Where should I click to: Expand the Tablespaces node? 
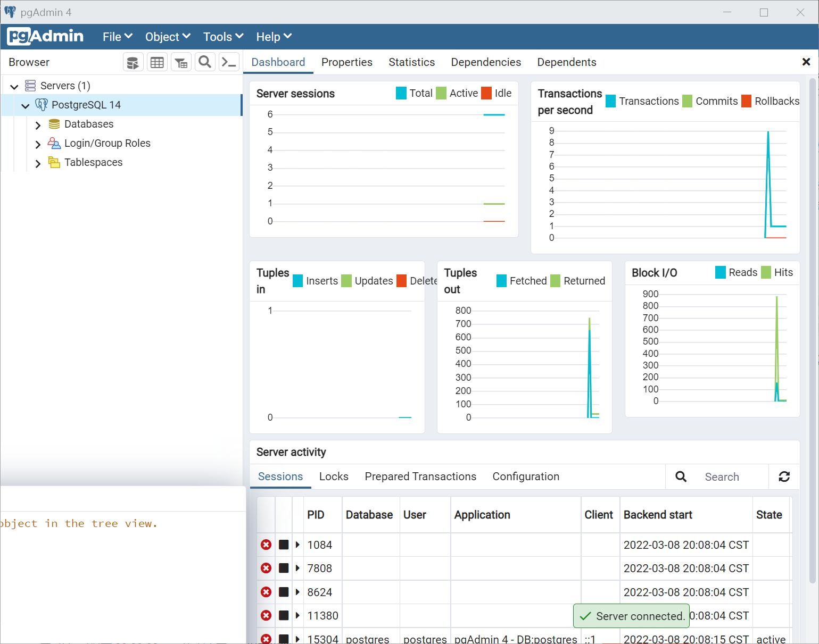38,163
